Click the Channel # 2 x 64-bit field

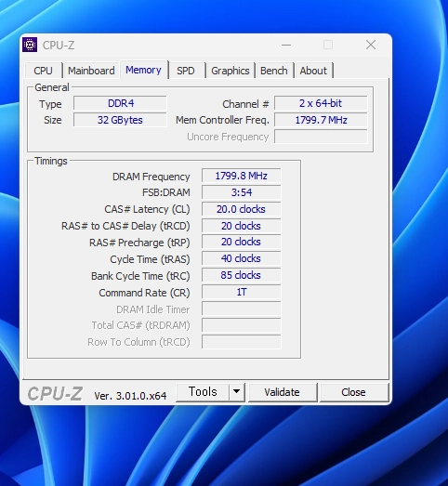click(321, 103)
